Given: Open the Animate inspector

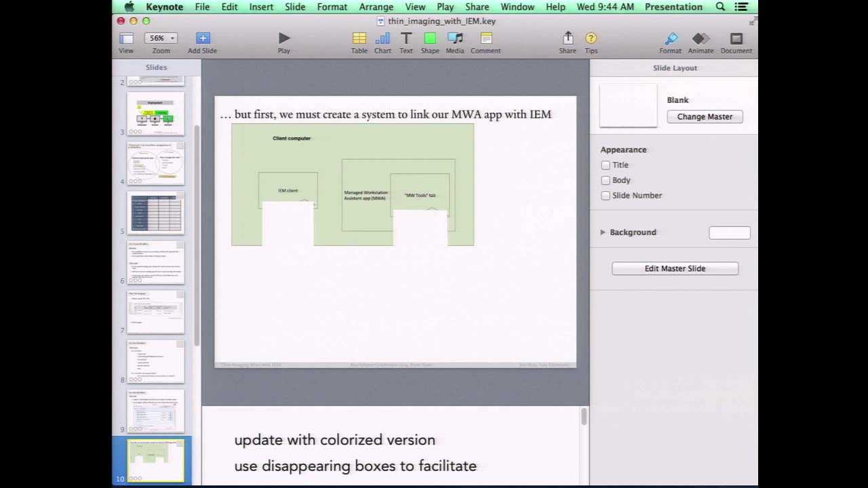Looking at the screenshot, I should (701, 39).
